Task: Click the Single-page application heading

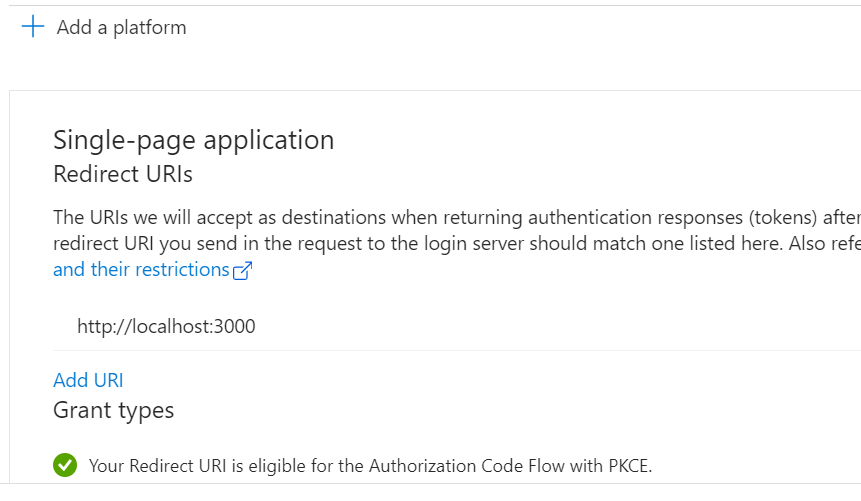Action: pos(193,141)
